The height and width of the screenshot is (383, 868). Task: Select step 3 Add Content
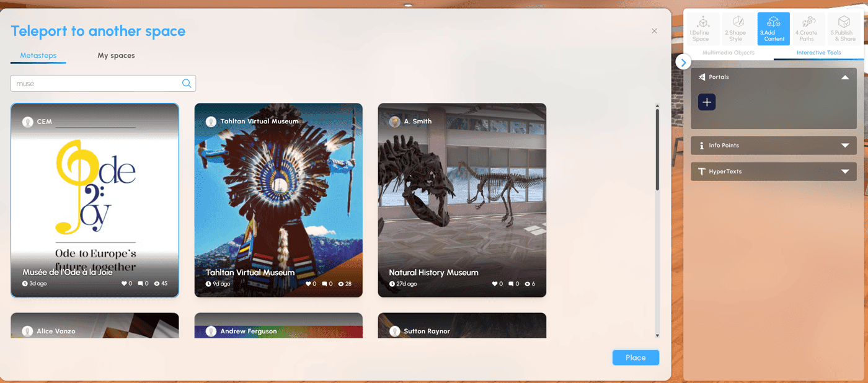click(x=773, y=29)
